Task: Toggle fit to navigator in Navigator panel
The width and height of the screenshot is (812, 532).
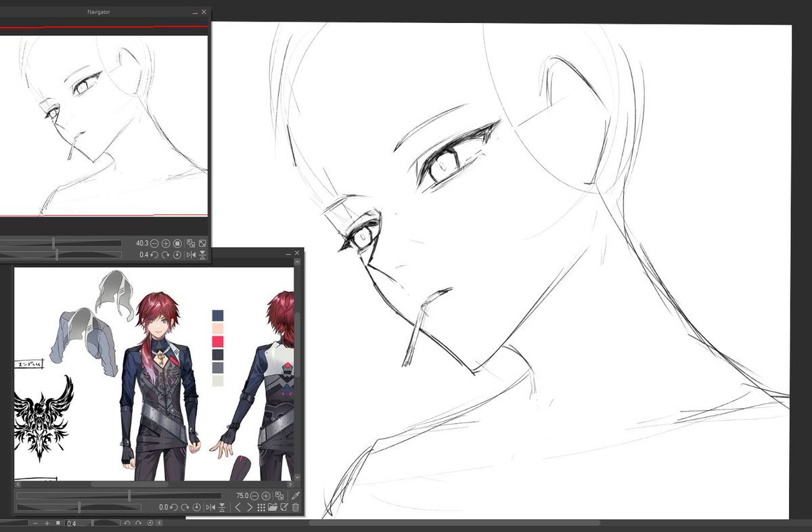Action: tap(191, 243)
